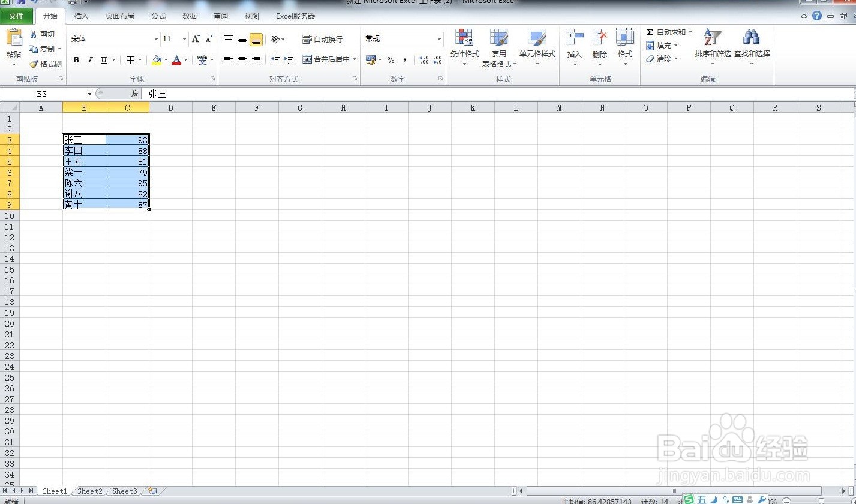
Task: Toggle Italic formatting
Action: (90, 60)
